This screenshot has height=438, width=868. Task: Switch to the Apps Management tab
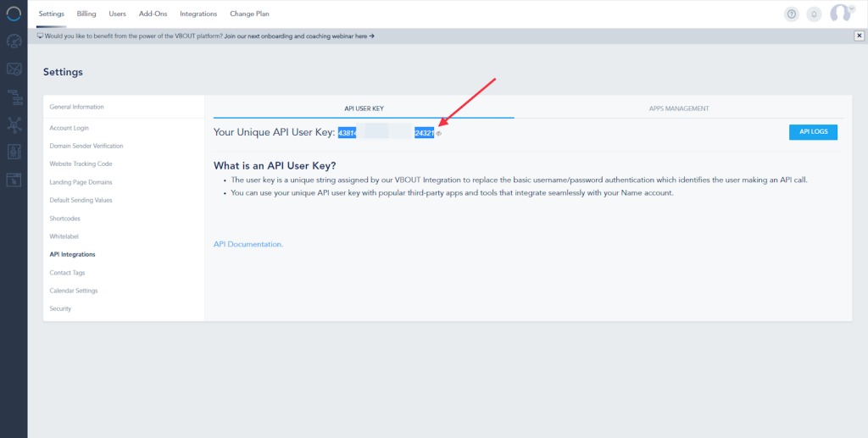click(678, 108)
